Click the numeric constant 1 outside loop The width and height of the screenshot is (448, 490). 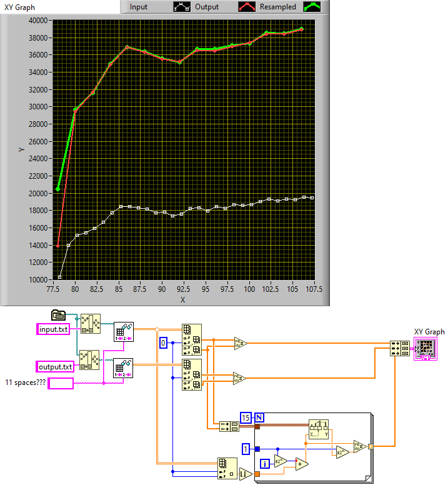[246, 449]
